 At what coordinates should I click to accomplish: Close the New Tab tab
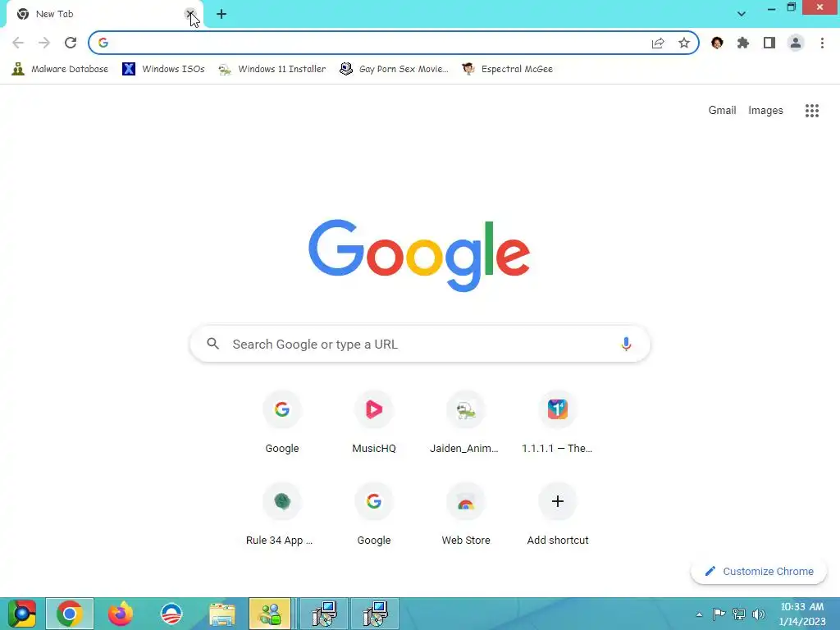coord(190,14)
